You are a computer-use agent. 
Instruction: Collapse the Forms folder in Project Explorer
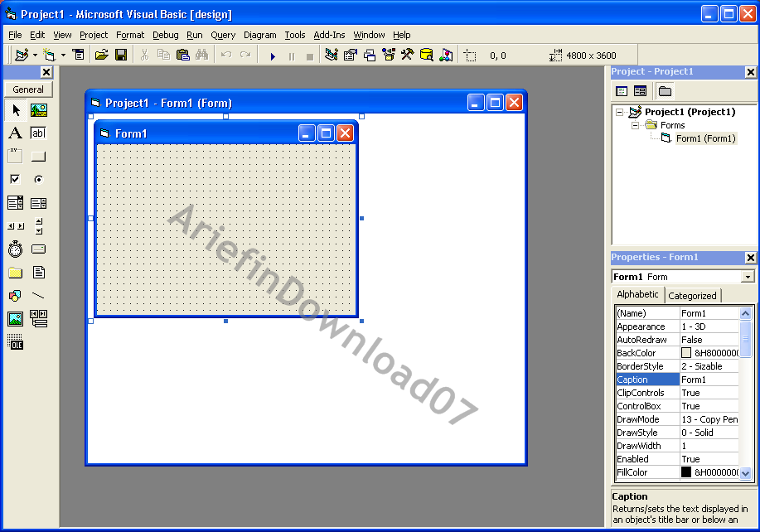pos(635,124)
